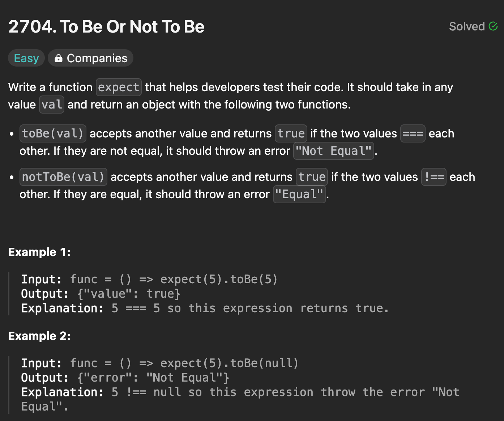Viewport: 504px width, 421px height.
Task: Click the "Equal" error string chip
Action: (x=299, y=194)
